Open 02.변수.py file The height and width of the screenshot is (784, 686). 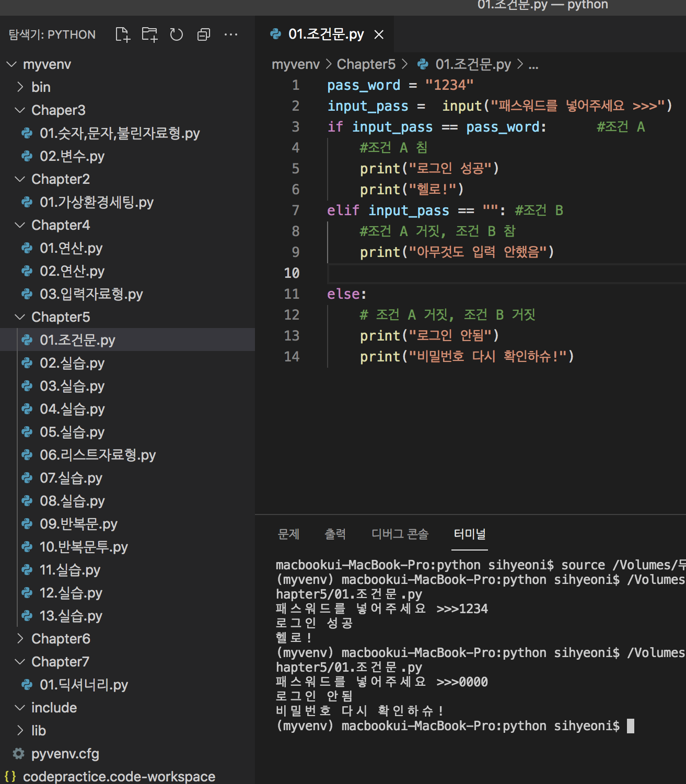pos(127,156)
